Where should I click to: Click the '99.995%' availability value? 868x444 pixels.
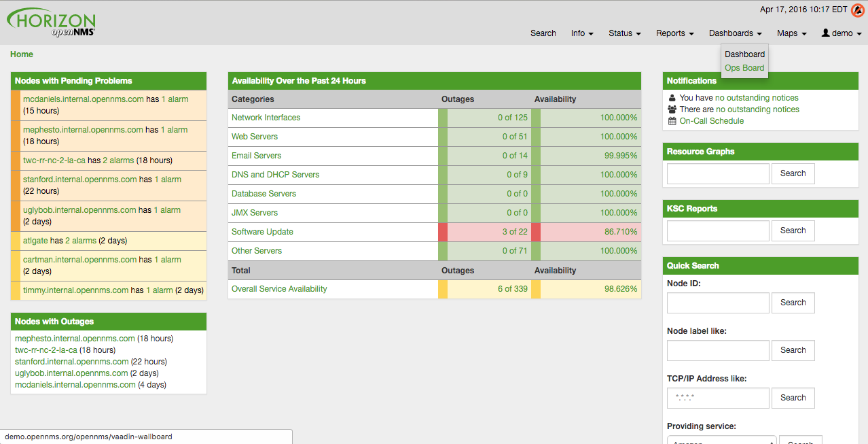pyautogui.click(x=621, y=156)
